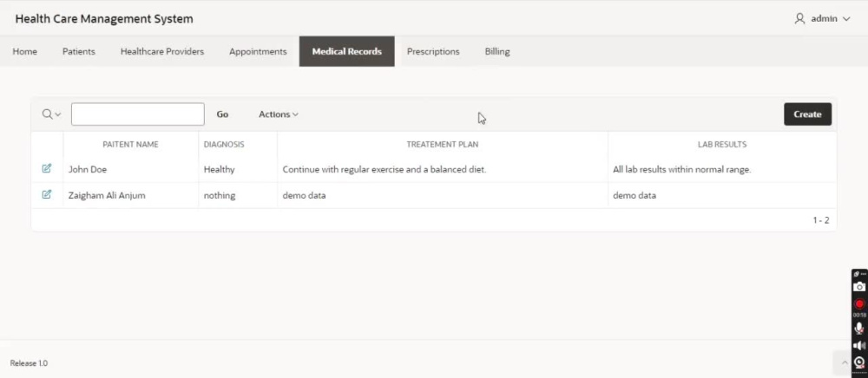This screenshot has width=868, height=378.
Task: Click the '1 - 2' pagination text
Action: click(x=821, y=220)
